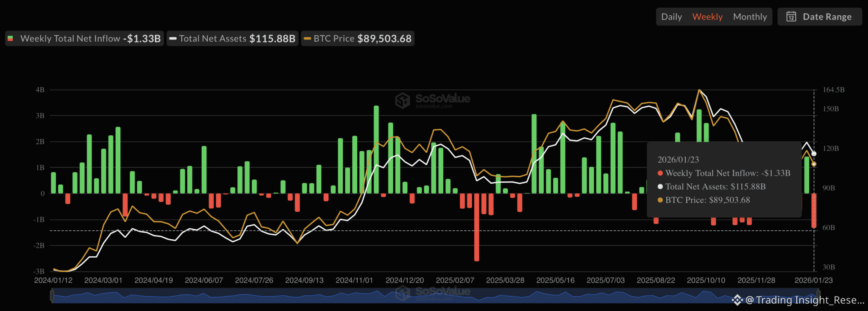
Task: Click the SoSoValue watermark text
Action: 442,99
